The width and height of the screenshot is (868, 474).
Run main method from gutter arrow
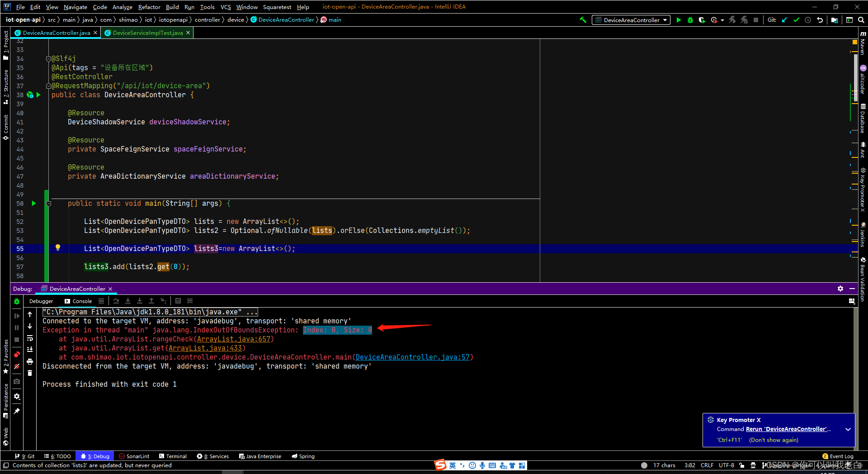[34, 204]
